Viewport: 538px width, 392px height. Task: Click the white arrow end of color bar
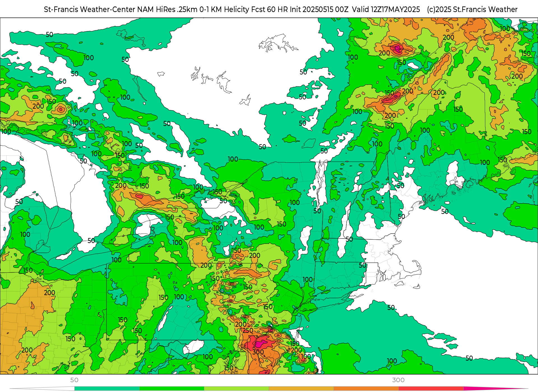(x=42, y=389)
